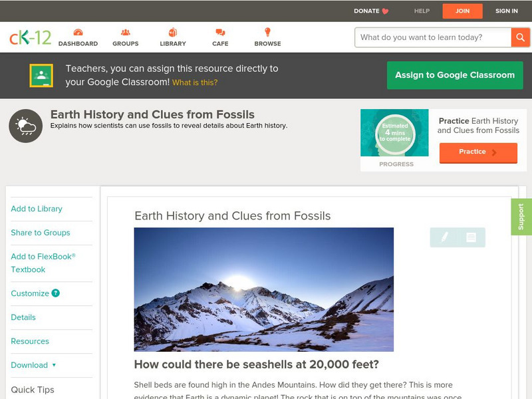Click Donate in the top bar
This screenshot has height=399, width=532.
coord(366,11)
